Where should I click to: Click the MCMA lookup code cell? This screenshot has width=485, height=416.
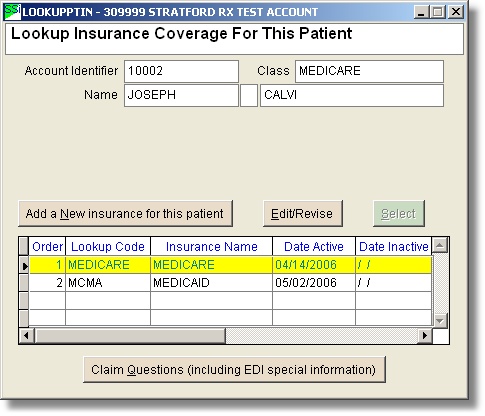pos(108,283)
